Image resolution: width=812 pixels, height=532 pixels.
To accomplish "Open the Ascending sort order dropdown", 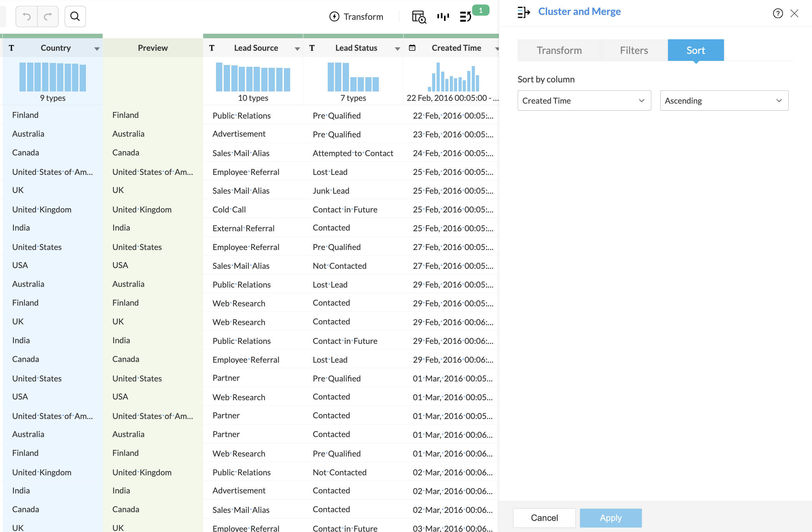I will (724, 101).
